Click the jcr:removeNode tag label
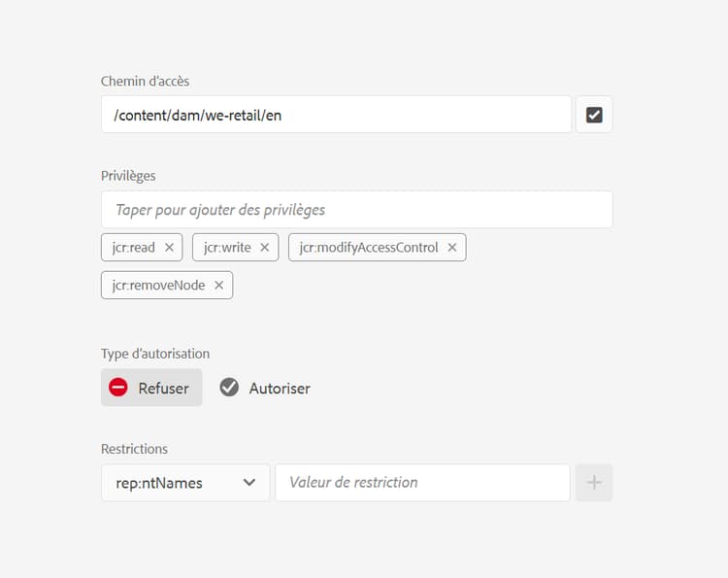The width and height of the screenshot is (728, 578). 156,285
